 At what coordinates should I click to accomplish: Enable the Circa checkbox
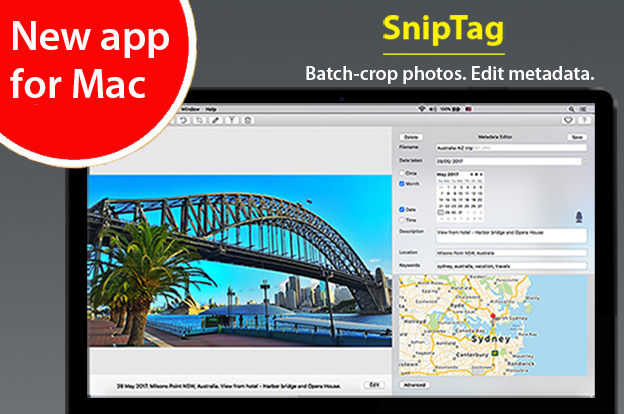pyautogui.click(x=401, y=173)
